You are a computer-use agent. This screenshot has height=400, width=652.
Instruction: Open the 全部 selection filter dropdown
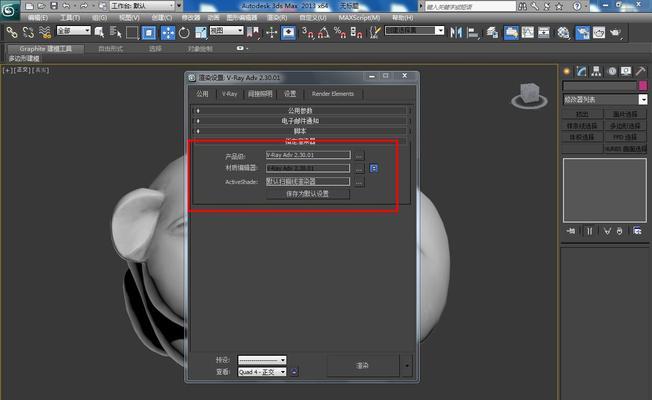pyautogui.click(x=73, y=30)
